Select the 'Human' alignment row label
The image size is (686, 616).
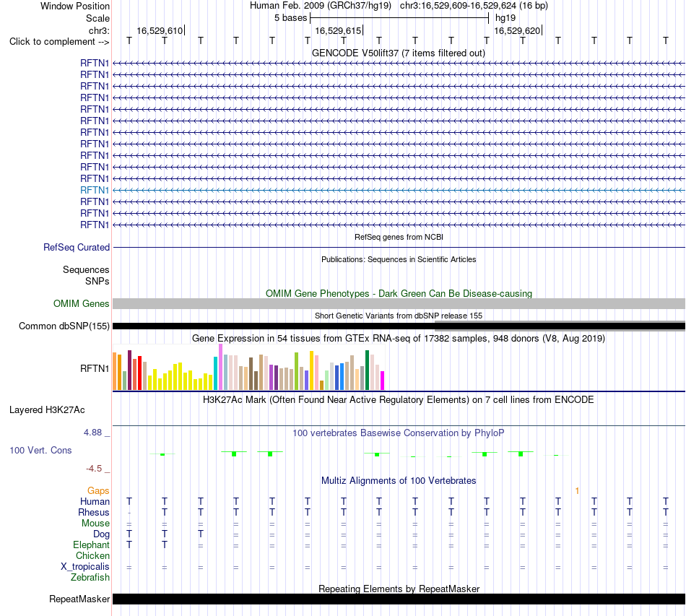point(95,501)
